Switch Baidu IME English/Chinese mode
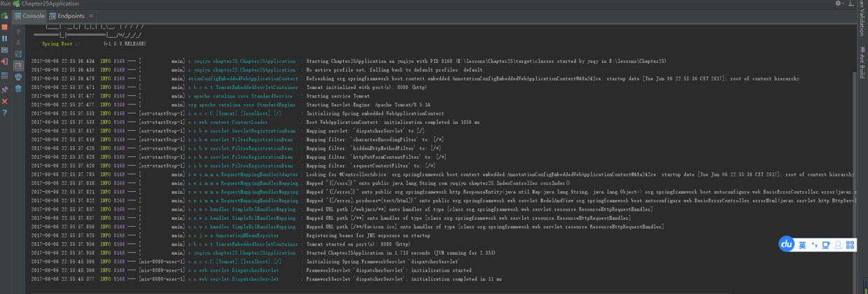 802,245
